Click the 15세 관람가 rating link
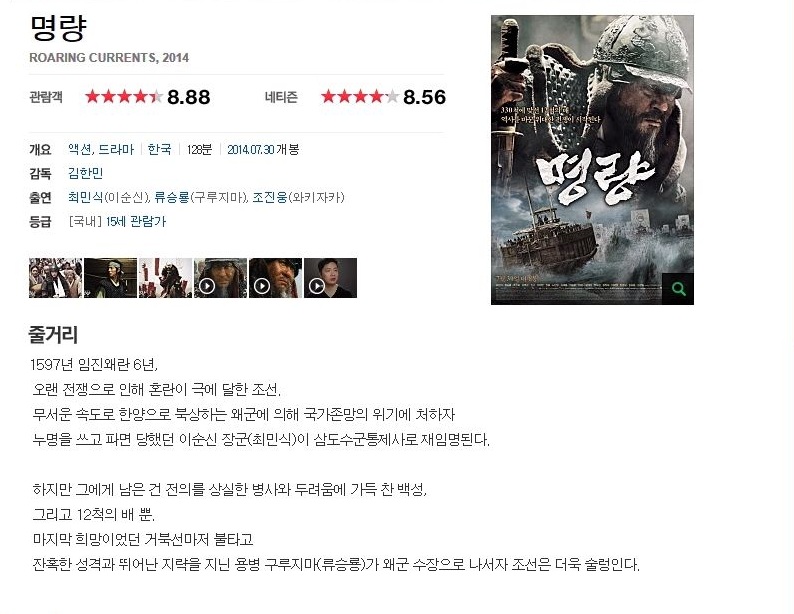Viewport: 794px width, 614px height. 136,221
